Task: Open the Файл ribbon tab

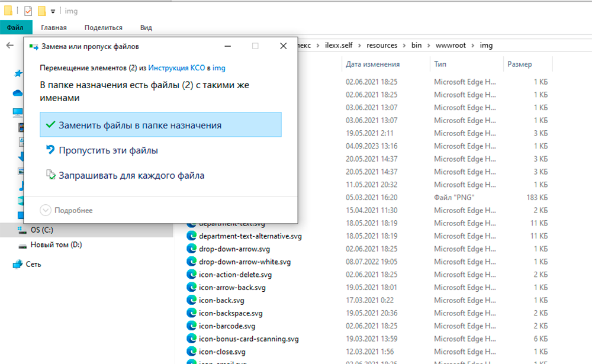Action: point(15,28)
